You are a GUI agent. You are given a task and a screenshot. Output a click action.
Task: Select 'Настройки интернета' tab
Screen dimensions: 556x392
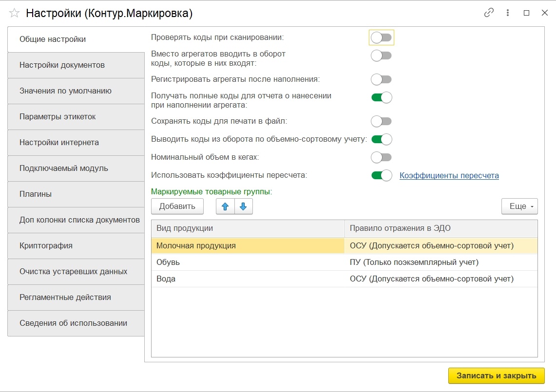click(x=76, y=143)
